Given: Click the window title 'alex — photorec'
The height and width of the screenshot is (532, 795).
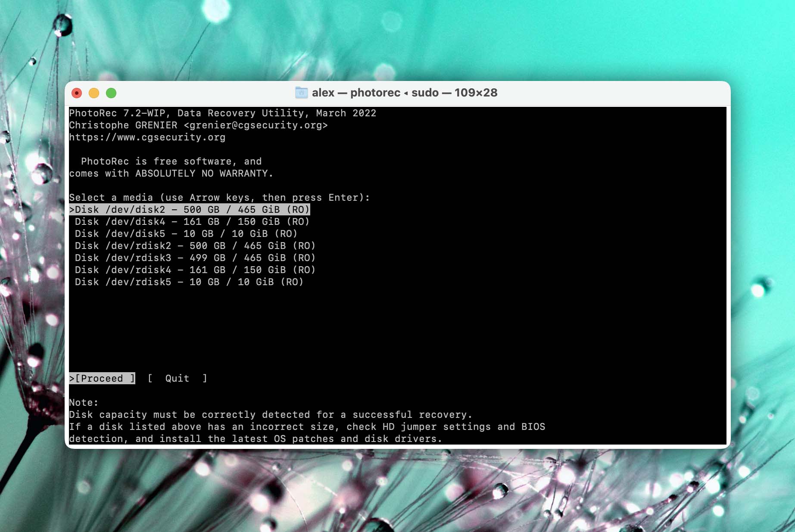Looking at the screenshot, I should click(404, 93).
